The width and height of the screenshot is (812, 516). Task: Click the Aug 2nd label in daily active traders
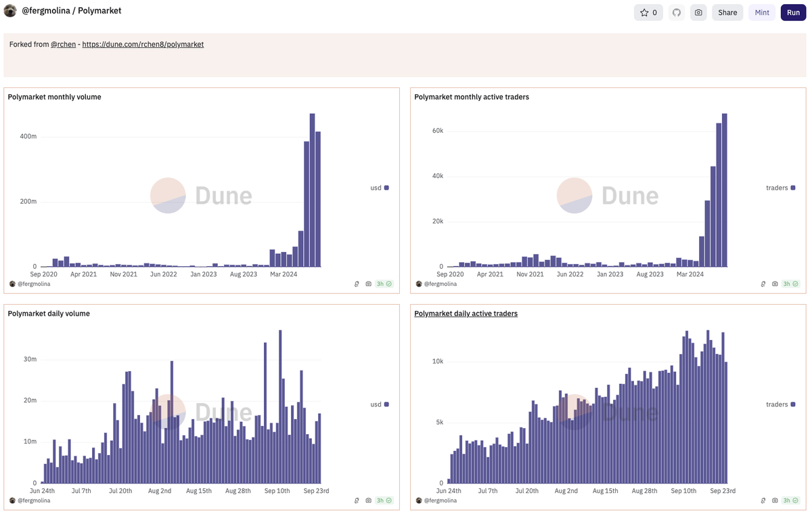(566, 490)
